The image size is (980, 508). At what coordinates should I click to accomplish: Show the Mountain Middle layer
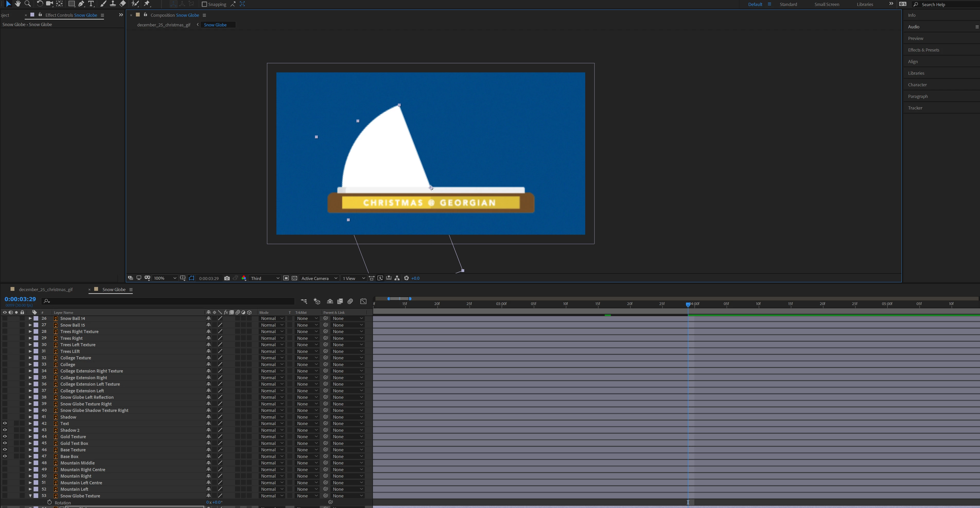tap(5, 463)
